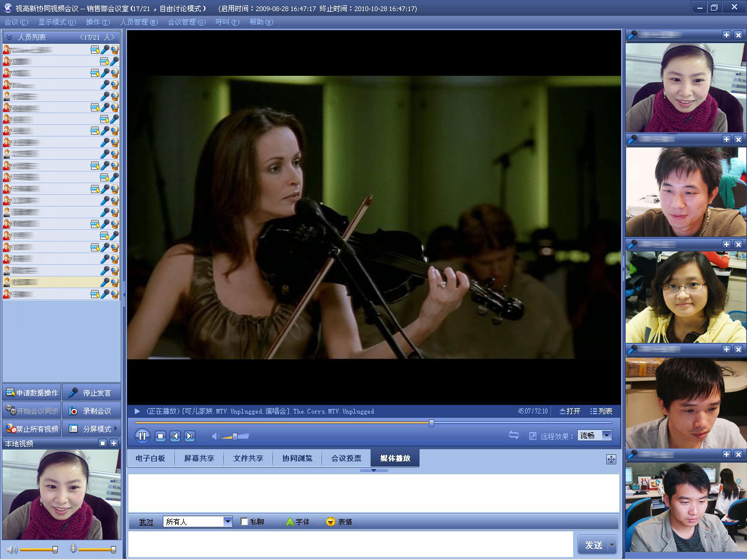Go to previous media track

[175, 436]
